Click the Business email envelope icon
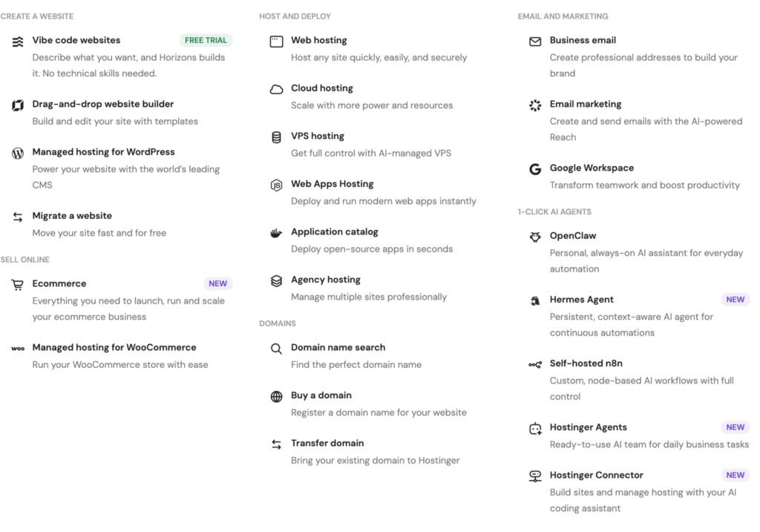Image resolution: width=760 pixels, height=532 pixels. pyautogui.click(x=535, y=42)
